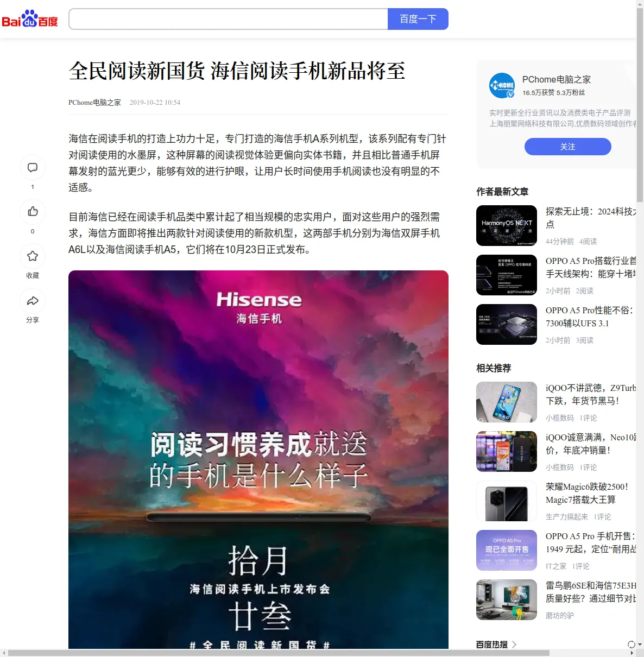Open 雷鸟鹏6SE和海信75E3H article
Image resolution: width=644 pixels, height=657 pixels.
tap(591, 592)
